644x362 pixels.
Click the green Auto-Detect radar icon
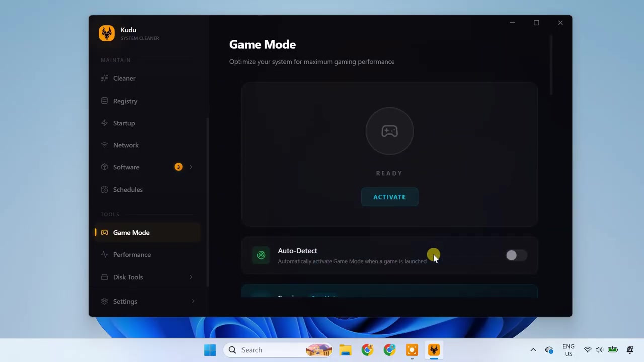click(261, 255)
